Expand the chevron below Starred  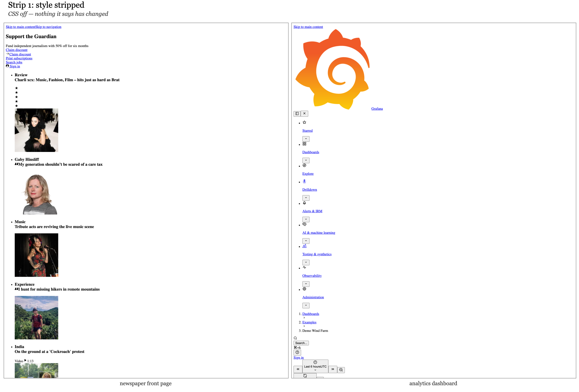[x=306, y=139]
